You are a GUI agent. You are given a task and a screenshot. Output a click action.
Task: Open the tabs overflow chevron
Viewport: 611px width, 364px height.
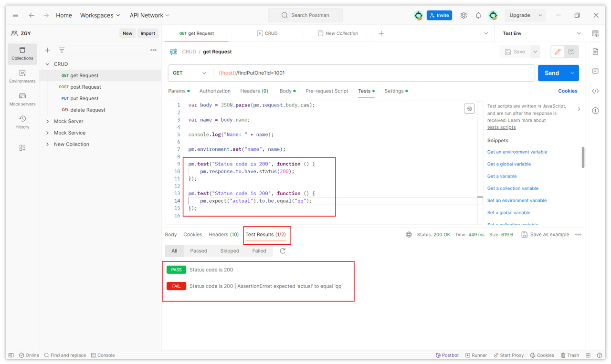(x=486, y=33)
